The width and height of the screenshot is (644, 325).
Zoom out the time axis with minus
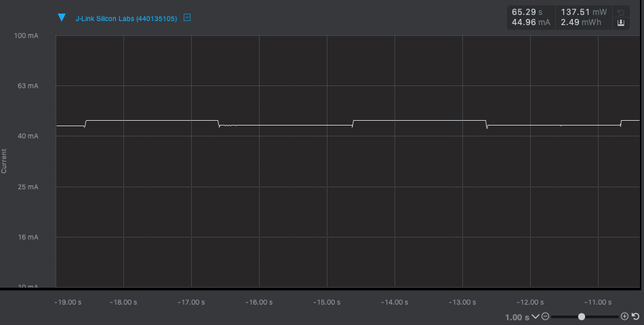(x=546, y=317)
